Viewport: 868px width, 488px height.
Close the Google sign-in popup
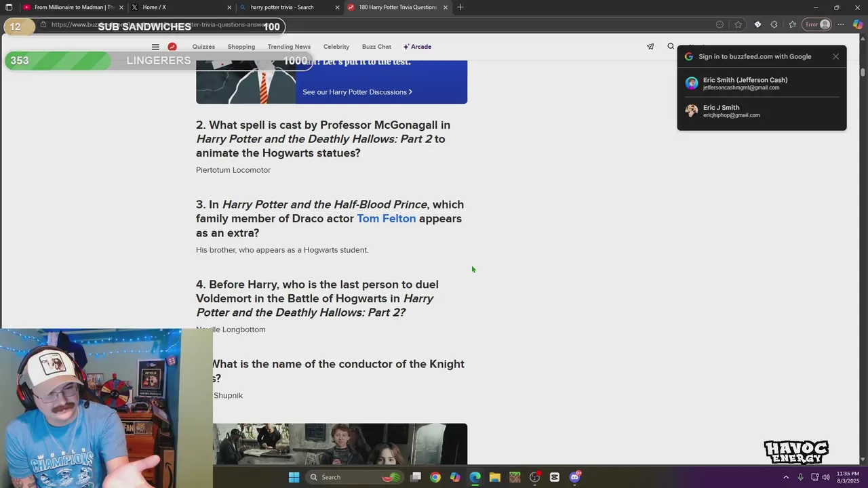835,56
